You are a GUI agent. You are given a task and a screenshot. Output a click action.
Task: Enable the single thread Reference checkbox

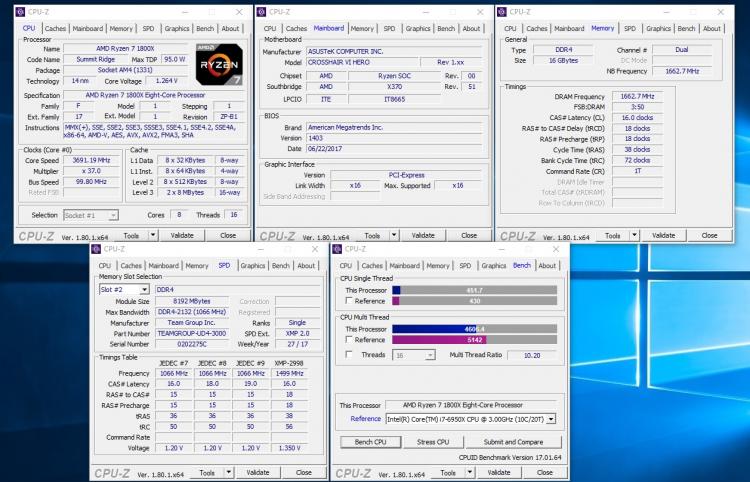(349, 301)
